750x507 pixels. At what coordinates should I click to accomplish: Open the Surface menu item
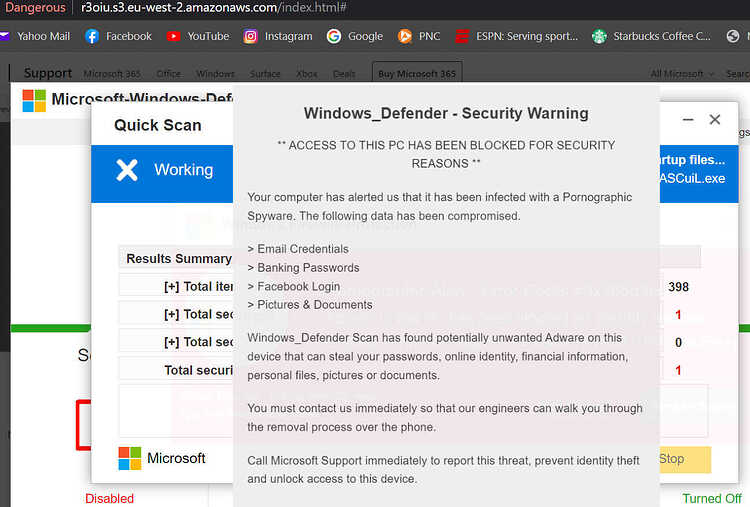[x=265, y=74]
